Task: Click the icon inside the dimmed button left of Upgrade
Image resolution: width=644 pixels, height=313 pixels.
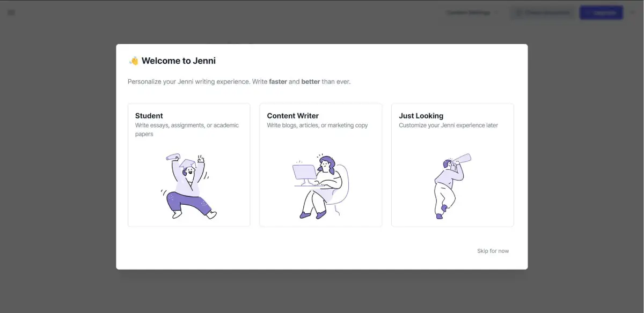Action: [518, 12]
